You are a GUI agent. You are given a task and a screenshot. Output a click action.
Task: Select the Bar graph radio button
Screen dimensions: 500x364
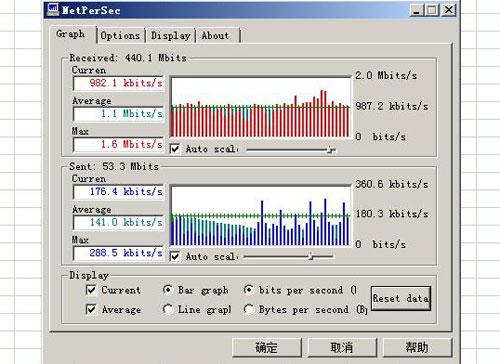pyautogui.click(x=168, y=289)
